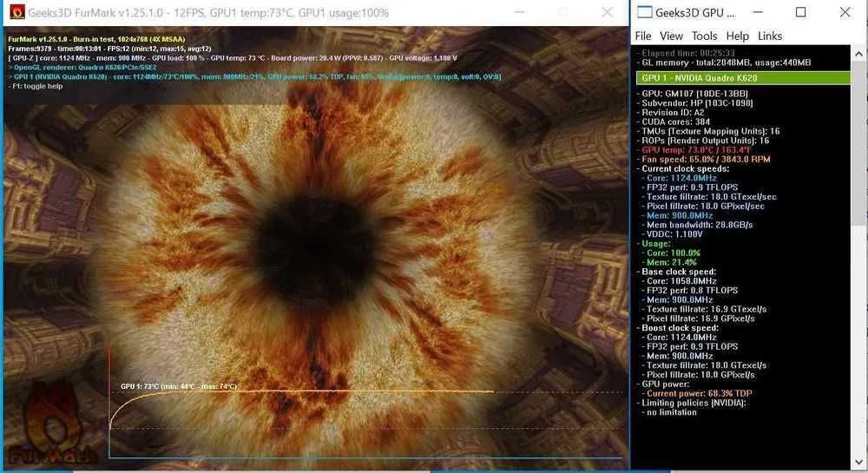
Task: Click the 'VDDC: 1.100V' line
Action: click(672, 234)
